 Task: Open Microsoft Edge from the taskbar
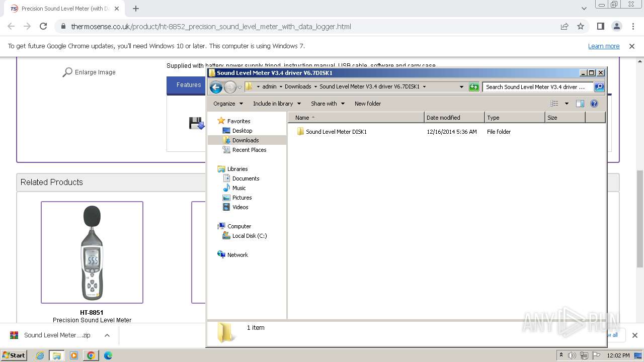coord(108,355)
